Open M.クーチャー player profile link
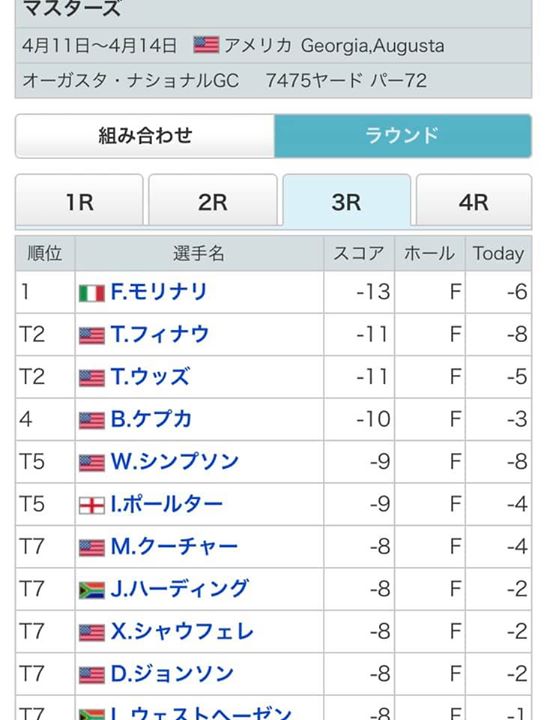547x720 pixels. 174,546
